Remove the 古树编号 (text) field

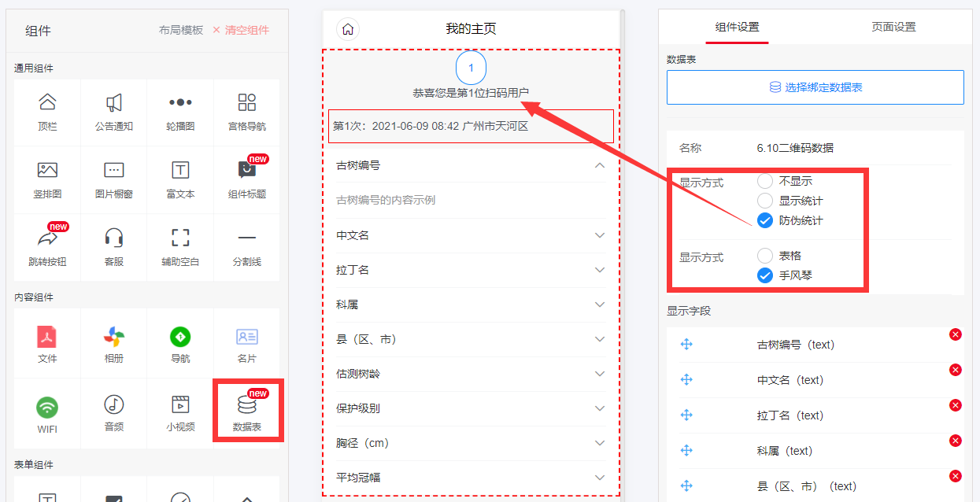coord(956,334)
